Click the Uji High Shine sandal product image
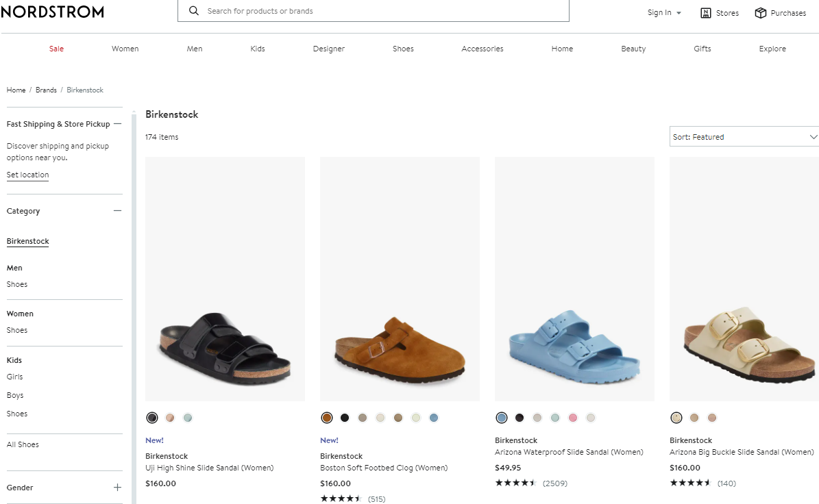This screenshot has height=504, width=819. click(x=225, y=279)
